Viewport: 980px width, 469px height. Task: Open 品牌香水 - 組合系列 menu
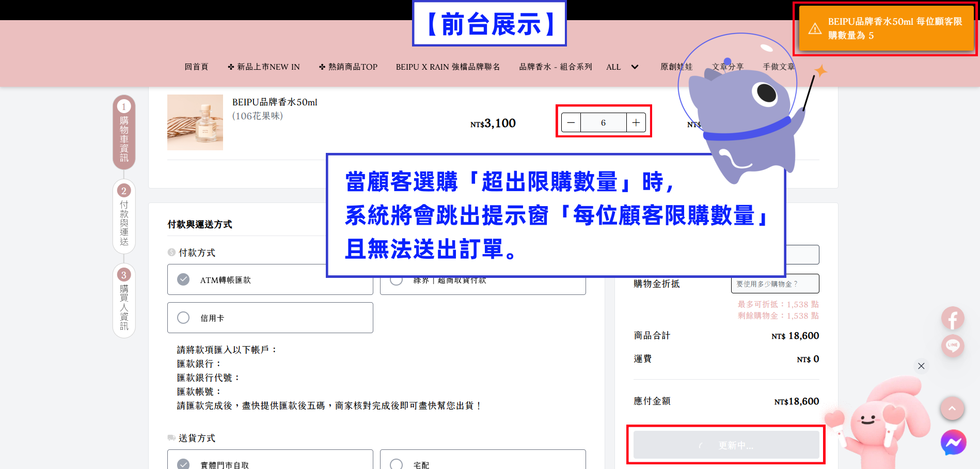pos(556,67)
